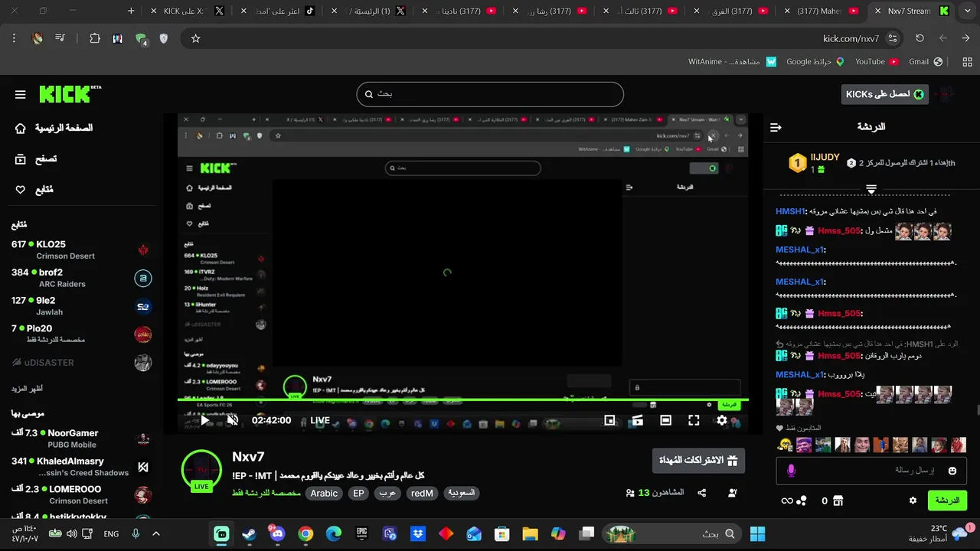Viewport: 980px width, 551px height.
Task: Select the Arabic tag
Action: point(324,494)
